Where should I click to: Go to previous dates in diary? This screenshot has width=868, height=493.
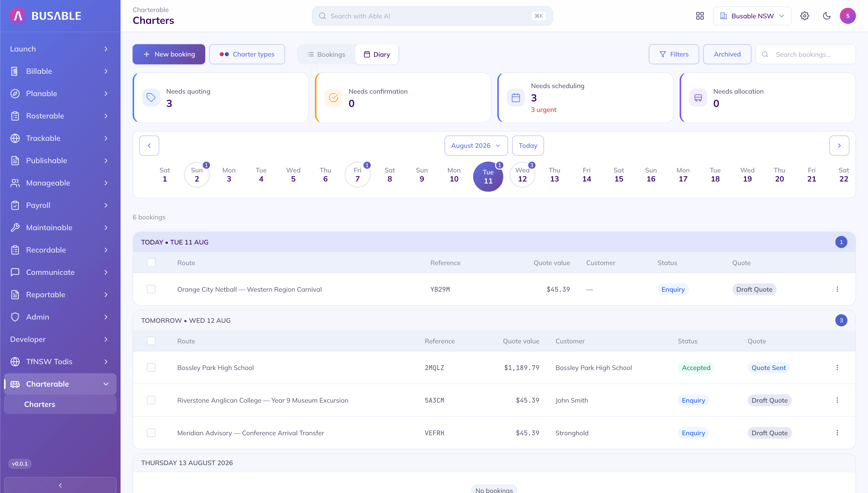pos(149,146)
